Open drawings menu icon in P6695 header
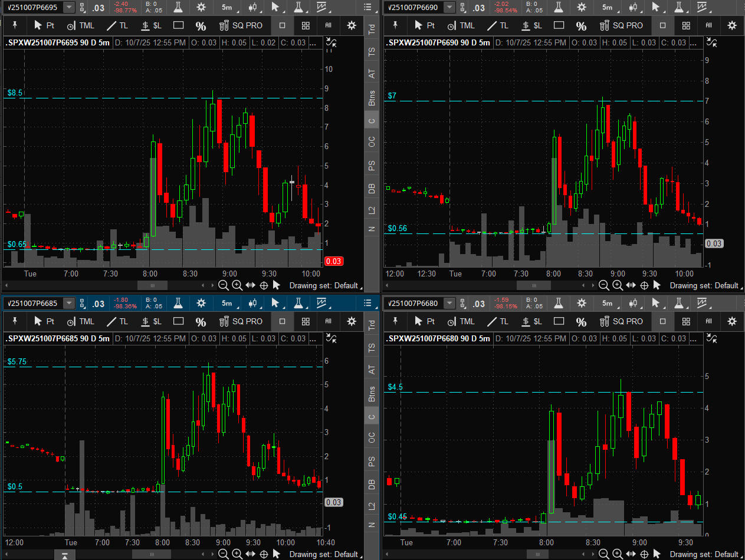Image resolution: width=745 pixels, height=560 pixels. pyautogui.click(x=323, y=7)
